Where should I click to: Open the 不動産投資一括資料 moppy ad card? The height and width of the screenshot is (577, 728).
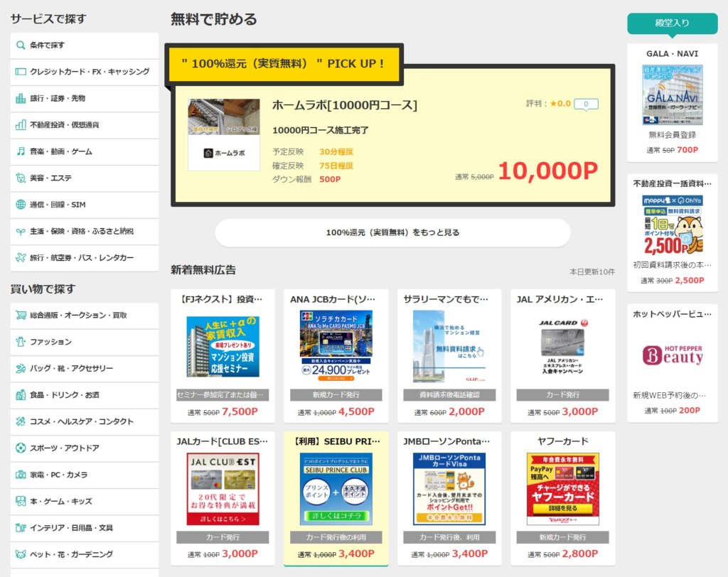tap(673, 232)
